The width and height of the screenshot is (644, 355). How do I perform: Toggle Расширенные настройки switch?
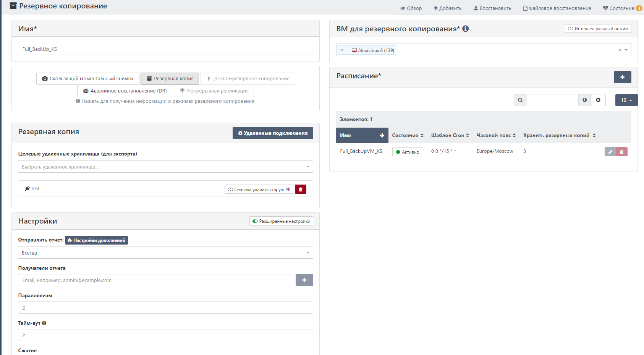(x=281, y=221)
